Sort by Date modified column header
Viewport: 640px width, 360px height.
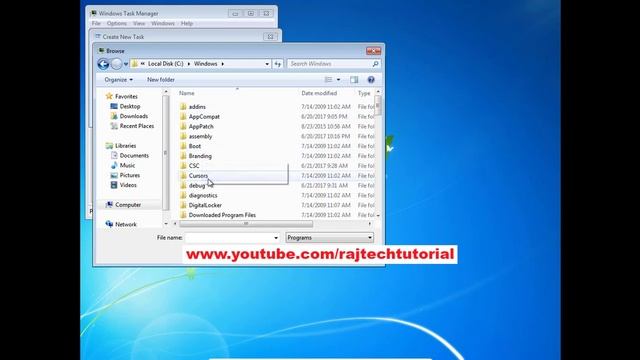tap(319, 93)
